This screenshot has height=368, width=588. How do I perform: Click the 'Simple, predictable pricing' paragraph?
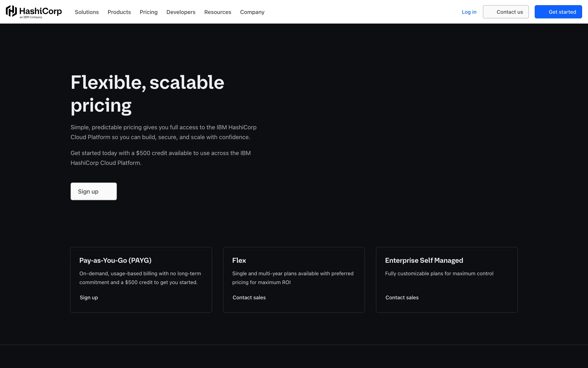pos(163,132)
